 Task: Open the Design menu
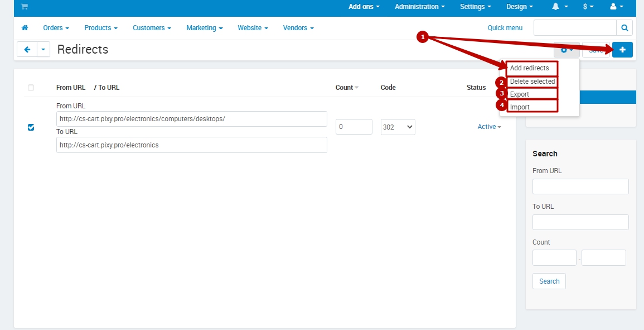520,7
